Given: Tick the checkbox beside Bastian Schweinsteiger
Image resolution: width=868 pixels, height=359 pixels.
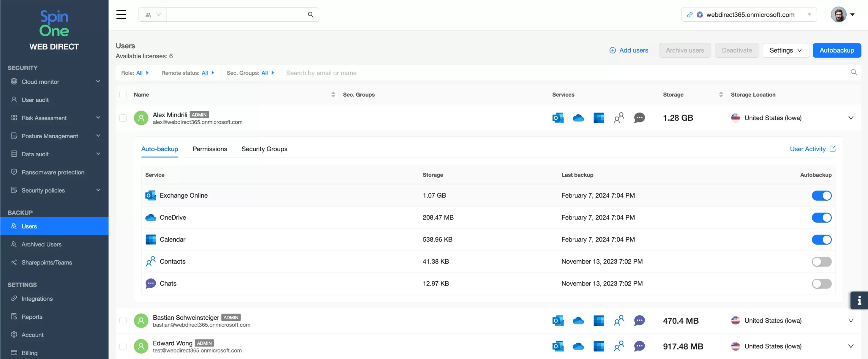Looking at the screenshot, I should coord(123,321).
